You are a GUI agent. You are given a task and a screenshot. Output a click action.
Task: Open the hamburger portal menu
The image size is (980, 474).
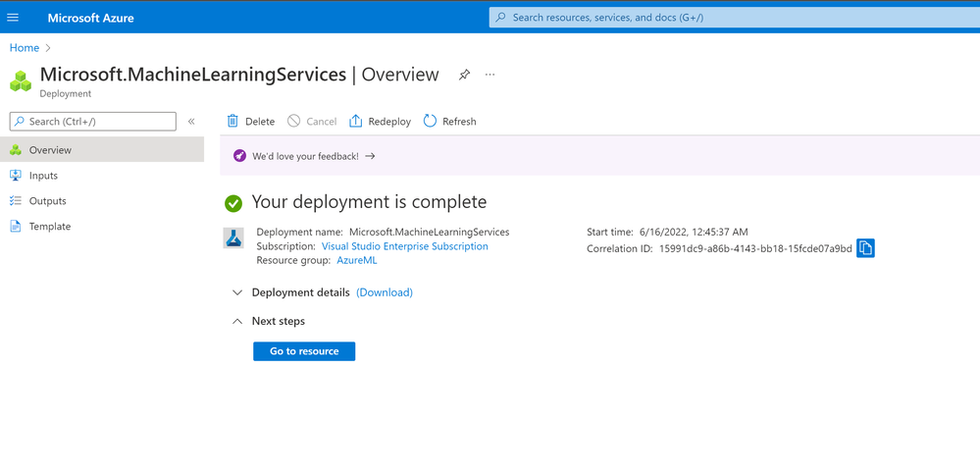[x=13, y=18]
